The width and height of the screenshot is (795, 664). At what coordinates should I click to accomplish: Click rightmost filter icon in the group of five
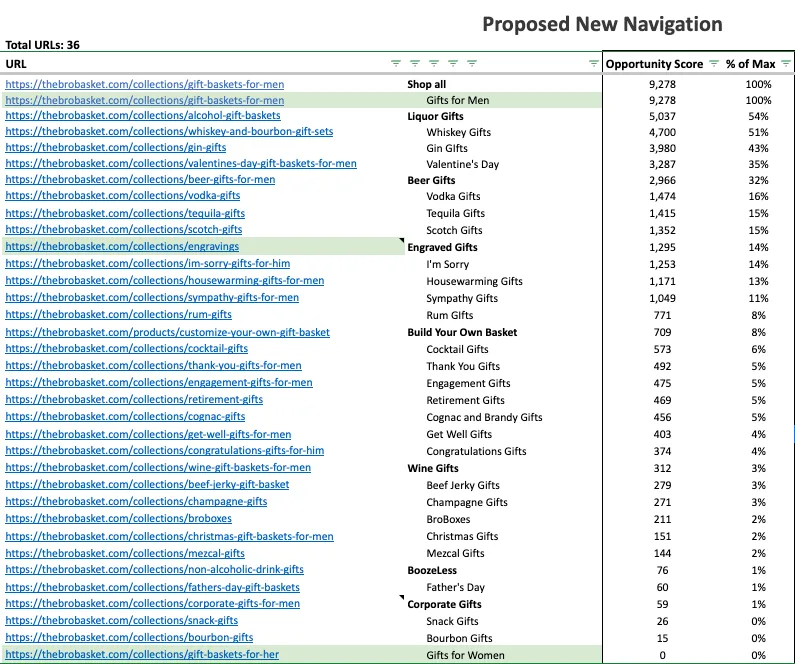472,63
